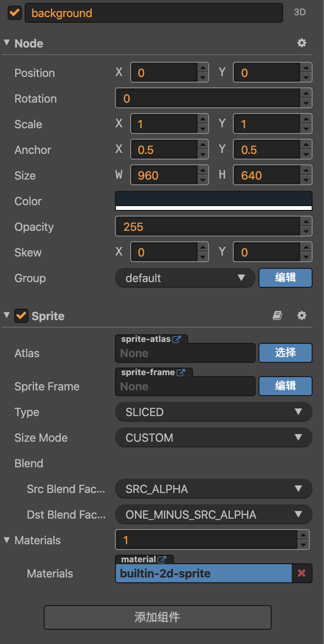The image size is (324, 644).
Task: Collapse the Node section
Action: click(7, 43)
